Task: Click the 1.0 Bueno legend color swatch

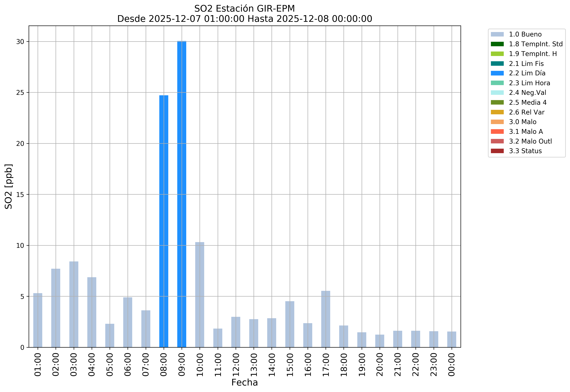Action: 497,34
